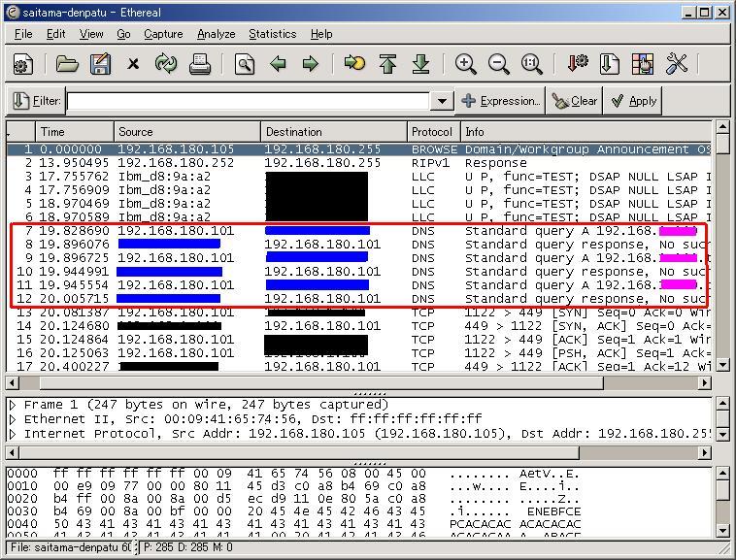736x560 pixels.
Task: Select packet 8 DNS query response row
Action: click(x=359, y=245)
